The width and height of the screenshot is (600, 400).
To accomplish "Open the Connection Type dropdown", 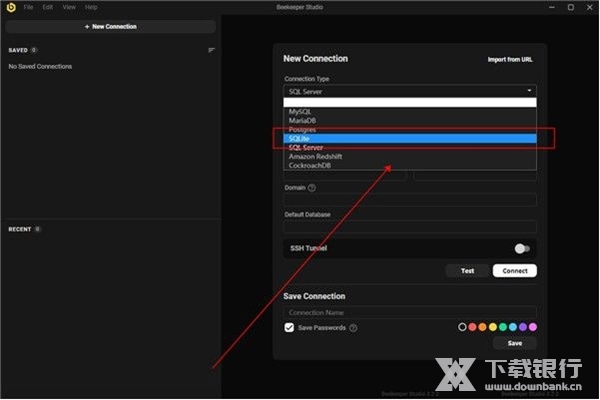I will 410,91.
